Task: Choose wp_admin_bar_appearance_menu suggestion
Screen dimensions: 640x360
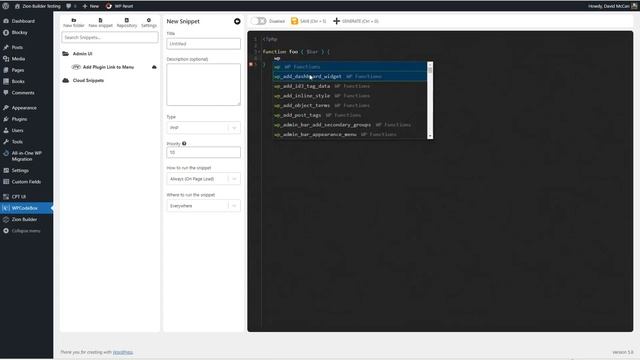Action: coord(350,134)
